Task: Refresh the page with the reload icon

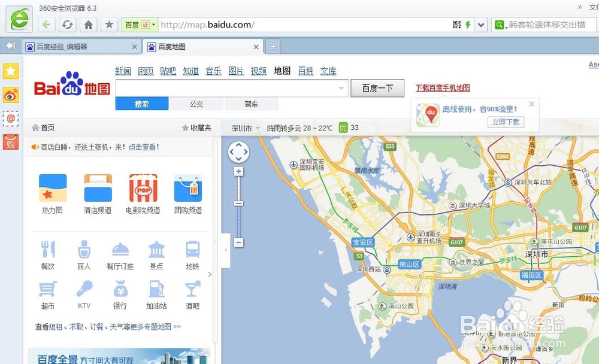Action: [x=67, y=25]
